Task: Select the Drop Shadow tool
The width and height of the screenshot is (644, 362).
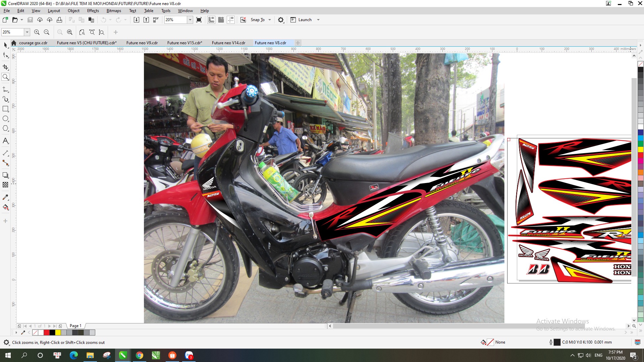Action: tap(5, 175)
